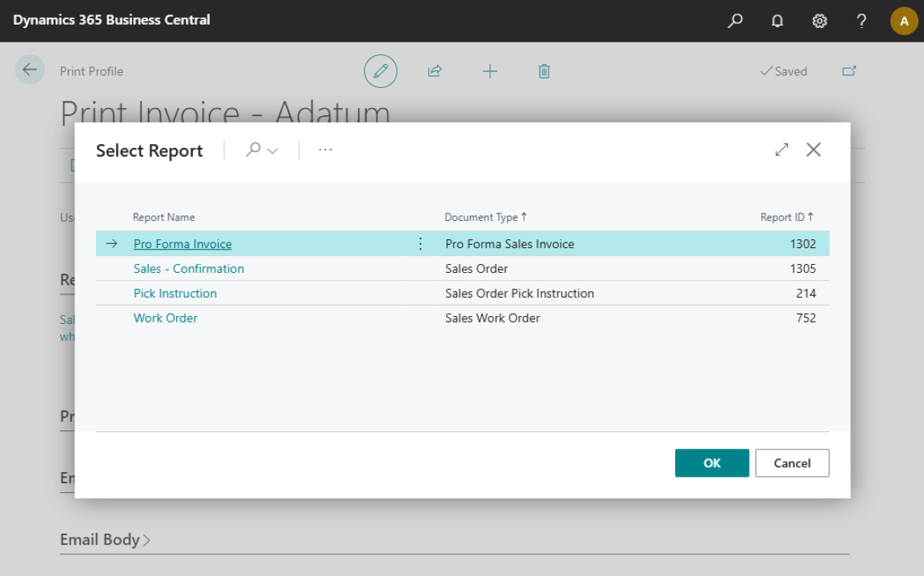Create new record with plus icon
Image resolution: width=924 pixels, height=576 pixels.
[490, 71]
